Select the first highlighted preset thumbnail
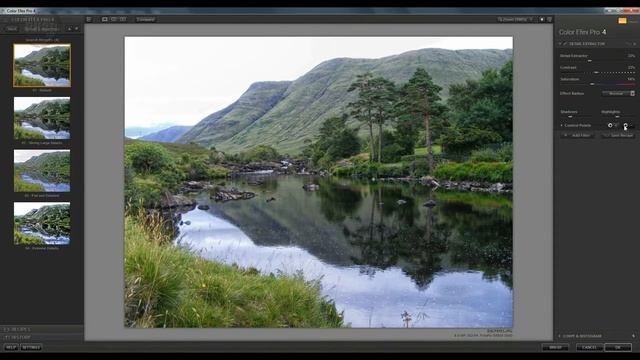Image resolution: width=640 pixels, height=360 pixels. coord(42,65)
